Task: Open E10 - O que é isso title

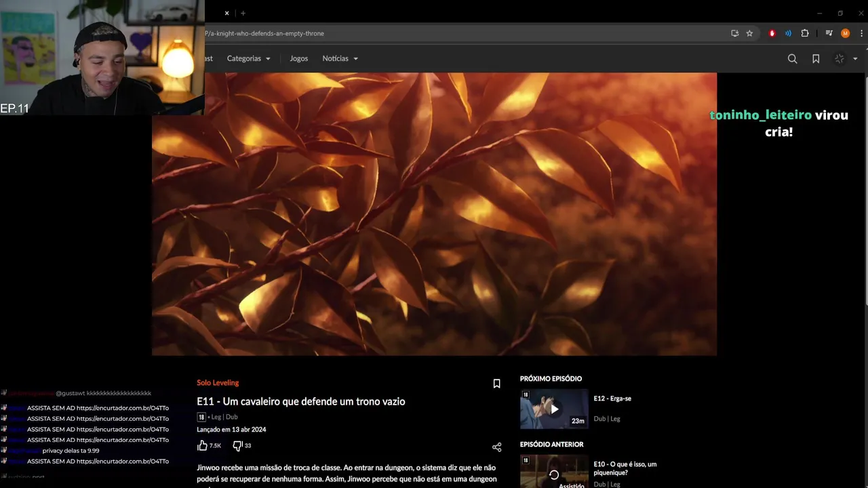Action: [x=625, y=468]
